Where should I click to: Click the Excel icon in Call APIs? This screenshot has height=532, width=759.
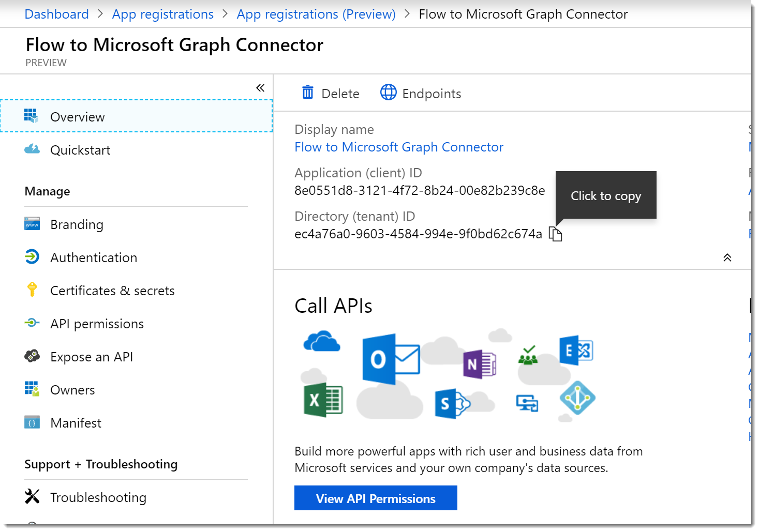[x=323, y=400]
